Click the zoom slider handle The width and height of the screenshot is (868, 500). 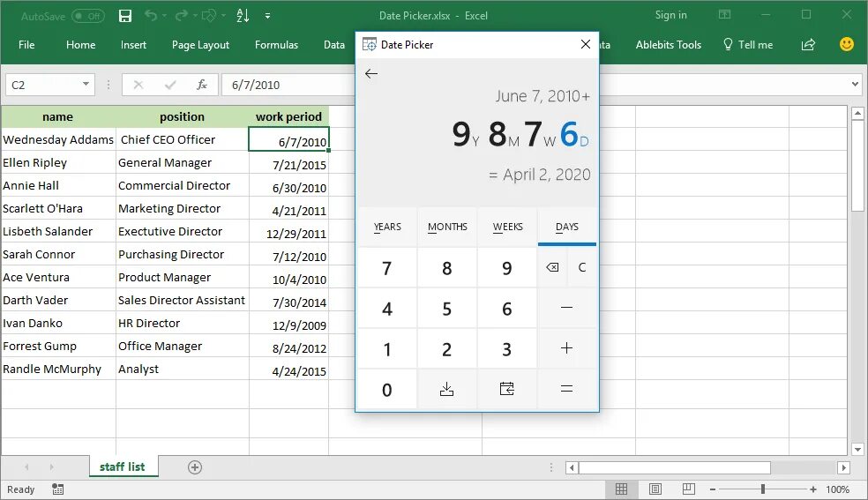click(x=763, y=489)
